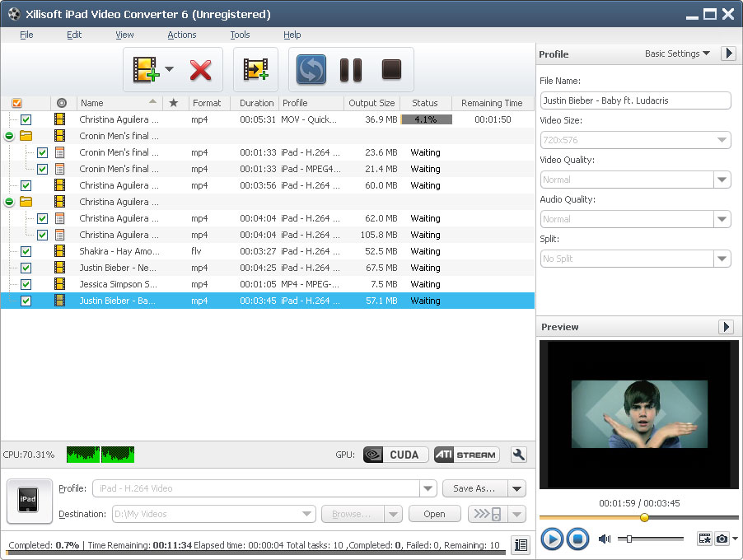Take a snapshot with the camera icon
Screen dimensions: 743x560
(x=721, y=539)
